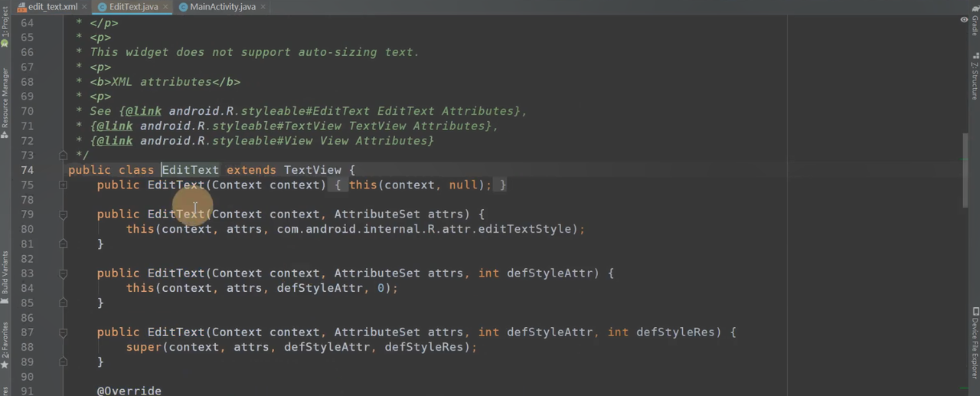The image size is (980, 396).
Task: Collapse the Javadoc comment ending on line 73
Action: point(64,155)
